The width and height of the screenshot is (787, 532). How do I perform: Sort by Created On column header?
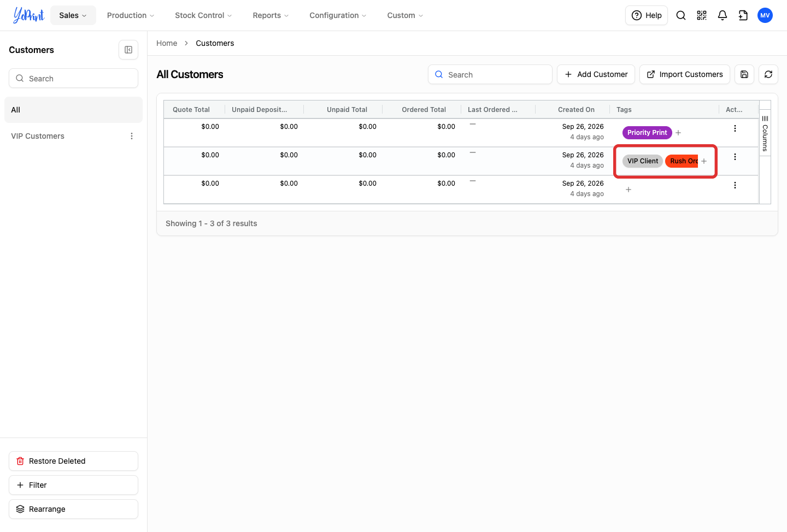pyautogui.click(x=576, y=110)
